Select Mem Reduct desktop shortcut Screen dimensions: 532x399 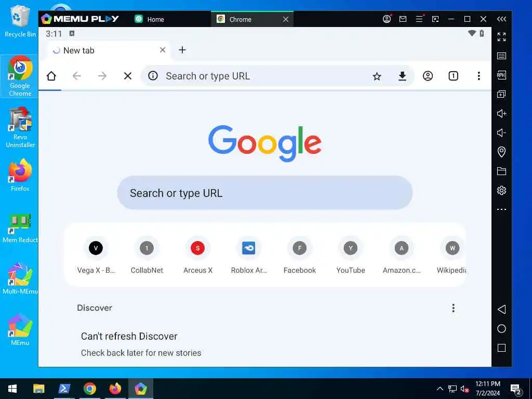point(20,228)
